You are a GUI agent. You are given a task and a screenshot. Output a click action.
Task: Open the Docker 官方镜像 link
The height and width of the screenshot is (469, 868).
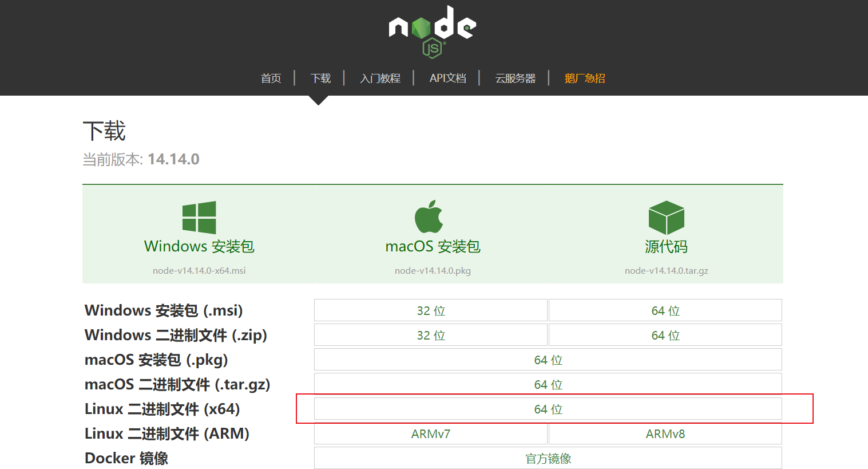tap(548, 458)
